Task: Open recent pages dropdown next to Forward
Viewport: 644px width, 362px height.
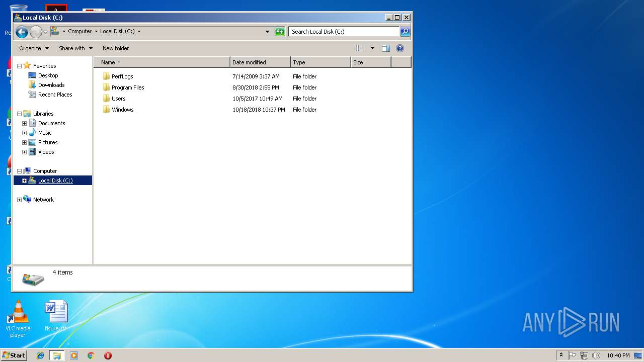Action: click(45, 32)
